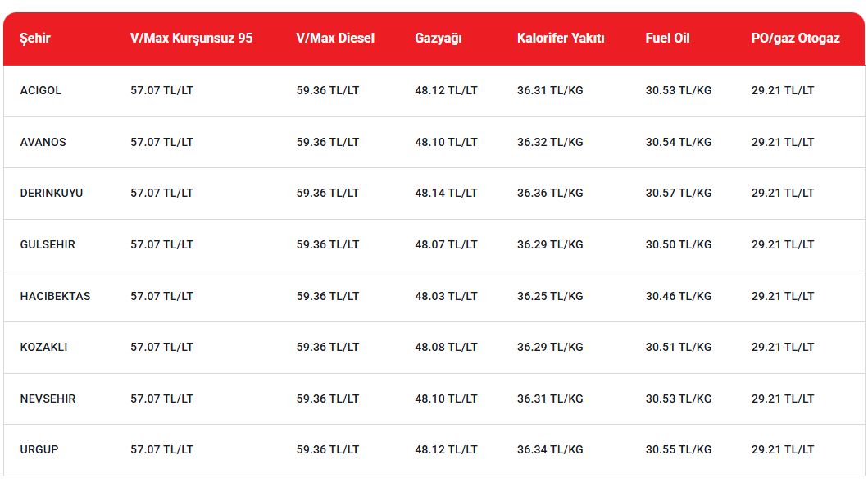Click the 30.46 TL/KG Fuel Oil value
The width and height of the screenshot is (868, 492).
coord(678,296)
